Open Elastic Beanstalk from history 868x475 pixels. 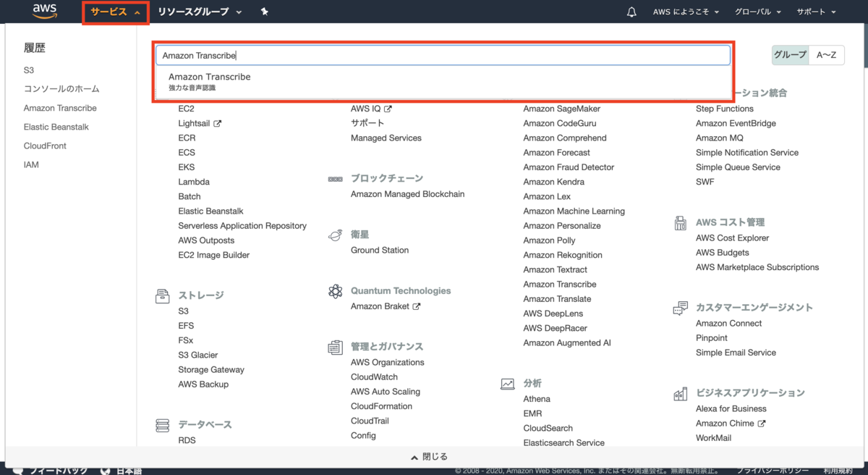pos(56,127)
